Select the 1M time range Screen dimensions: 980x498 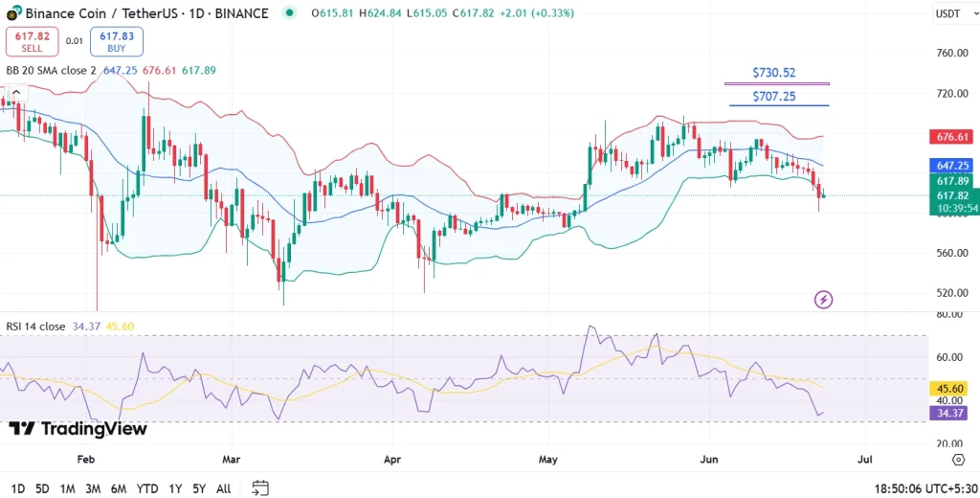tap(68, 488)
